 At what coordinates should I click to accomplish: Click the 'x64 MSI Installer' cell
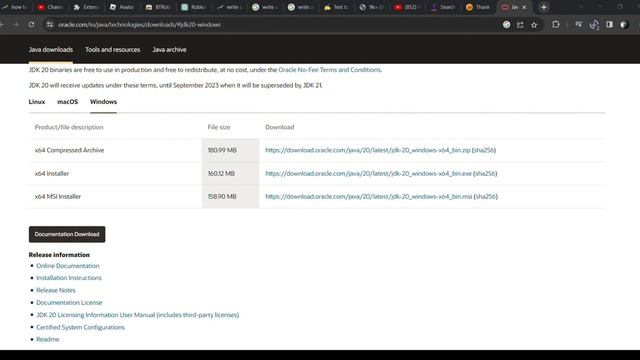click(58, 196)
